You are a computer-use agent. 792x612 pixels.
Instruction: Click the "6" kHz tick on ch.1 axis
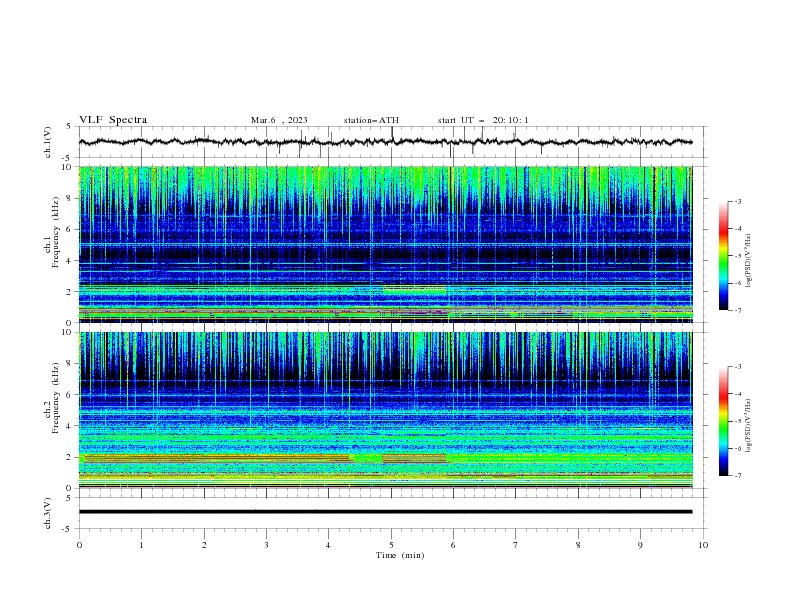pyautogui.click(x=71, y=230)
